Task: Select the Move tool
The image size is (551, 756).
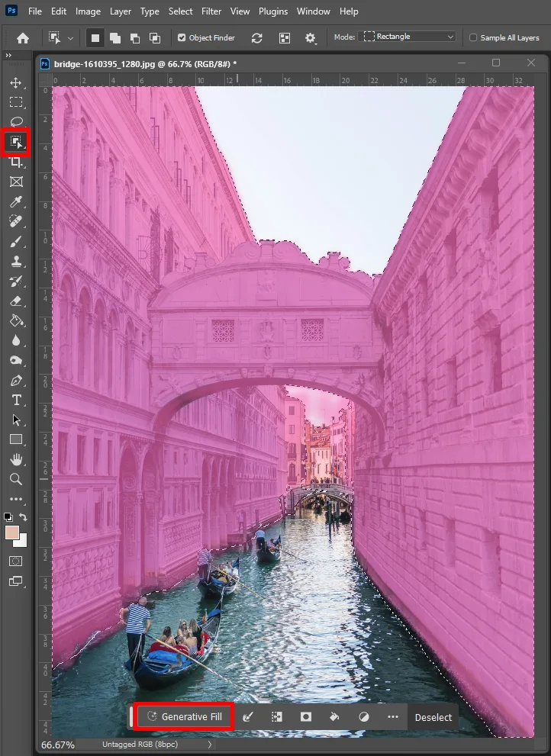Action: pyautogui.click(x=16, y=83)
